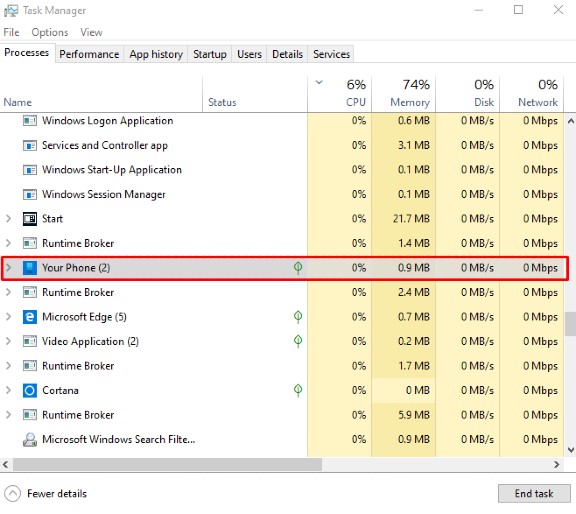Minimize the Task Manager window
The width and height of the screenshot is (576, 514).
(x=478, y=10)
